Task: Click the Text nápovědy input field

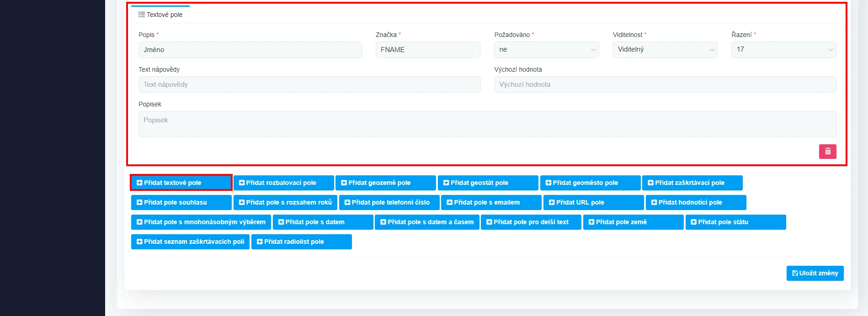Action: pos(309,84)
